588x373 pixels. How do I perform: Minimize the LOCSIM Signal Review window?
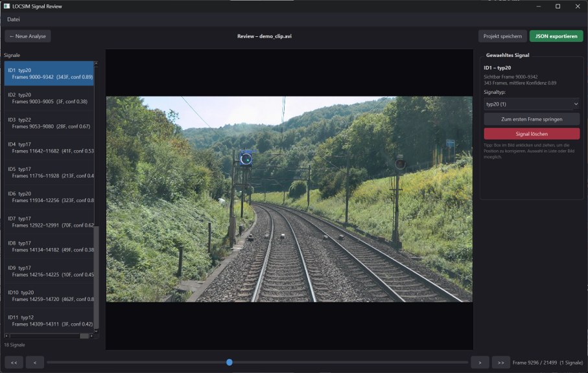(x=539, y=6)
